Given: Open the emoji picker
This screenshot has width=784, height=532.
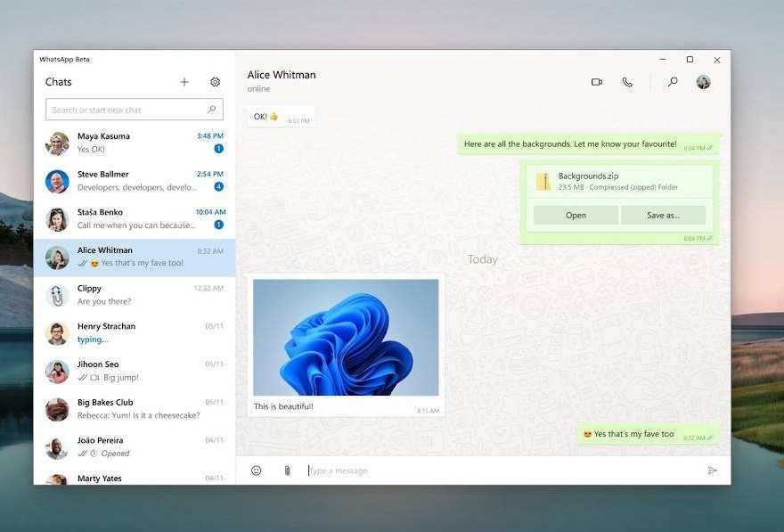Looking at the screenshot, I should pyautogui.click(x=256, y=471).
